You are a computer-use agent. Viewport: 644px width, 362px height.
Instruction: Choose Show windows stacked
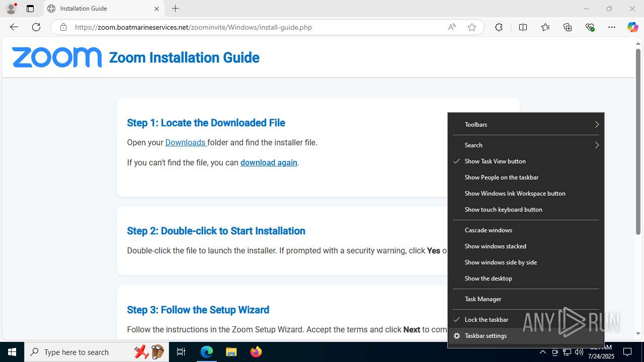click(526, 246)
